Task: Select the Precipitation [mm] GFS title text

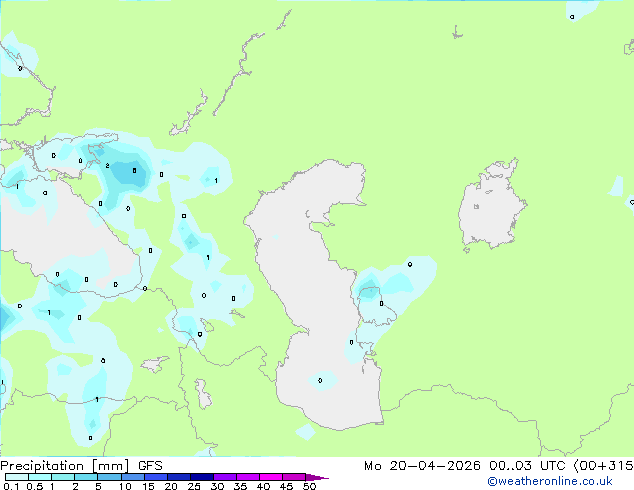Action: (x=81, y=466)
